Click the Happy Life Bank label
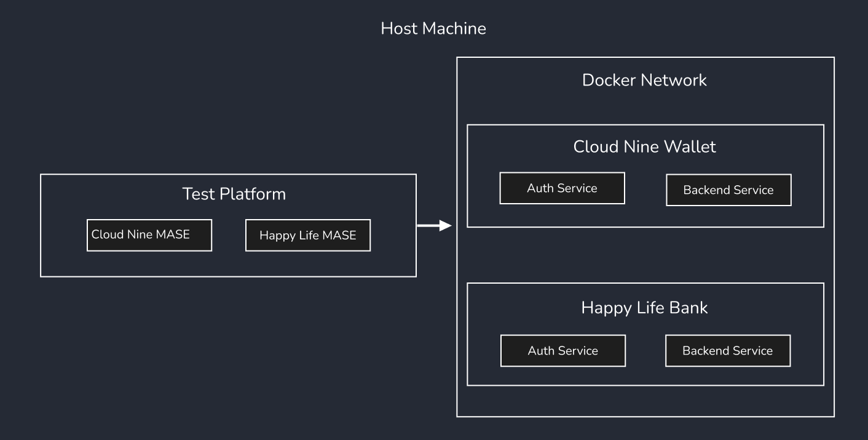The height and width of the screenshot is (440, 868). point(644,308)
